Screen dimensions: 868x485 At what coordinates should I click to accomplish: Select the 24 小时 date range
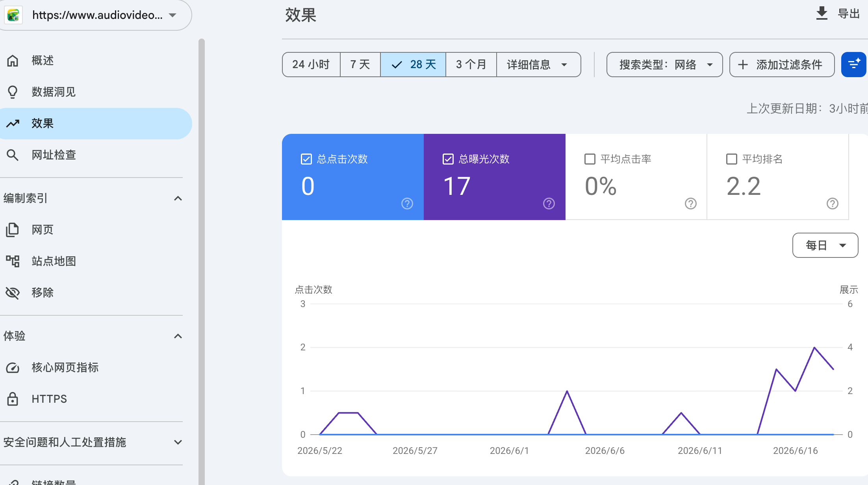[x=311, y=65]
